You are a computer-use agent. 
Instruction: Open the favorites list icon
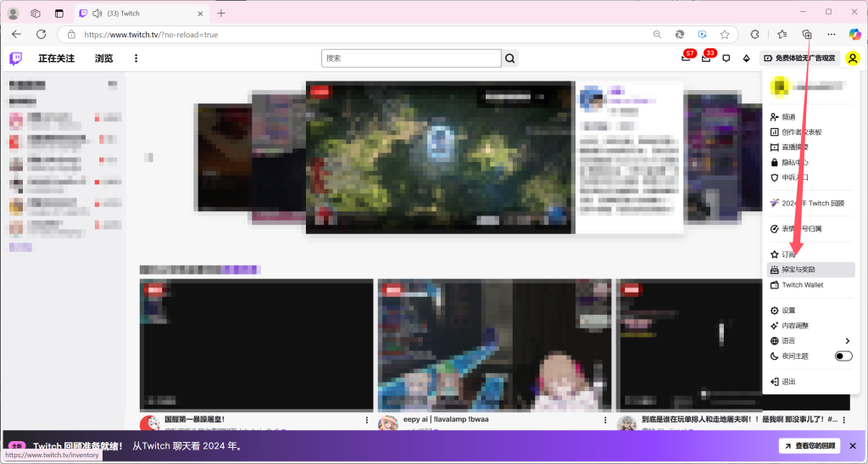[782, 34]
